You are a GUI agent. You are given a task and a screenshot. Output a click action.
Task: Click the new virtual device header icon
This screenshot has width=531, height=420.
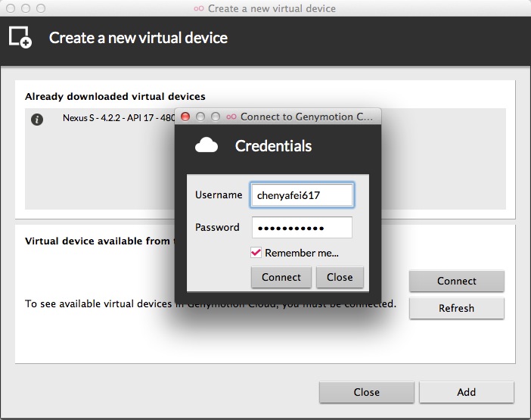click(x=20, y=38)
